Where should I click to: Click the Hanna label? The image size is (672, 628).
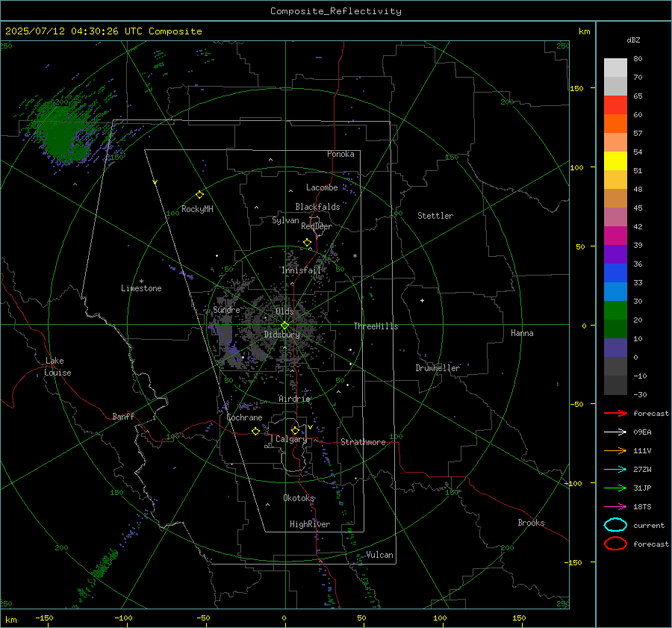click(x=522, y=333)
